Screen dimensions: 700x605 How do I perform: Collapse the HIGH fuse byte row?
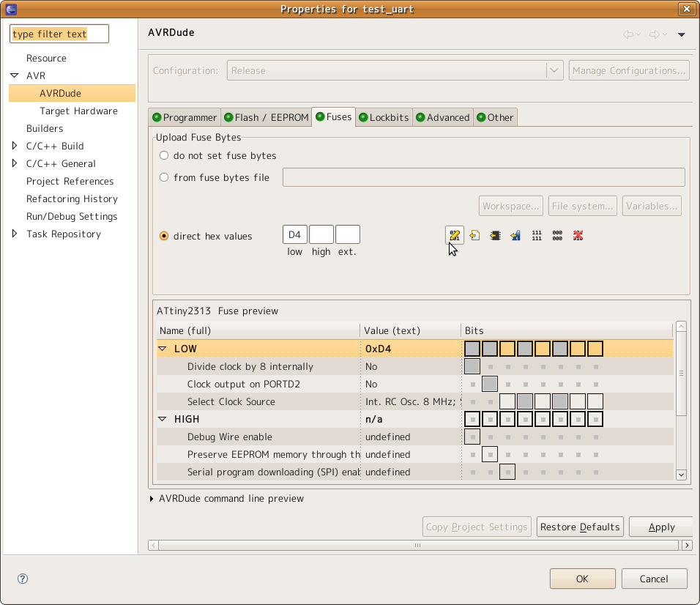pos(163,419)
